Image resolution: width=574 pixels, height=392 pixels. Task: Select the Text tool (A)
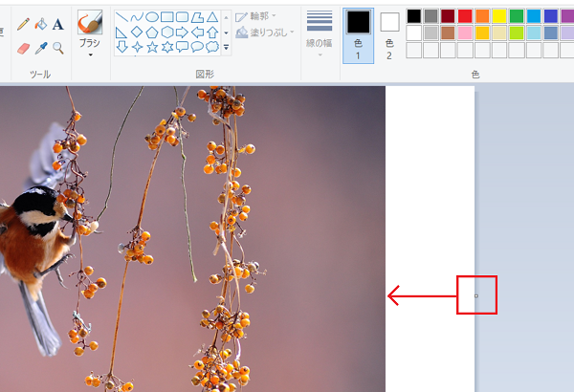click(57, 25)
